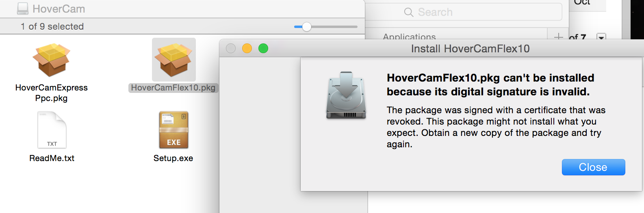Select the Setup.exe installer icon
The height and width of the screenshot is (213, 644).
tap(173, 130)
